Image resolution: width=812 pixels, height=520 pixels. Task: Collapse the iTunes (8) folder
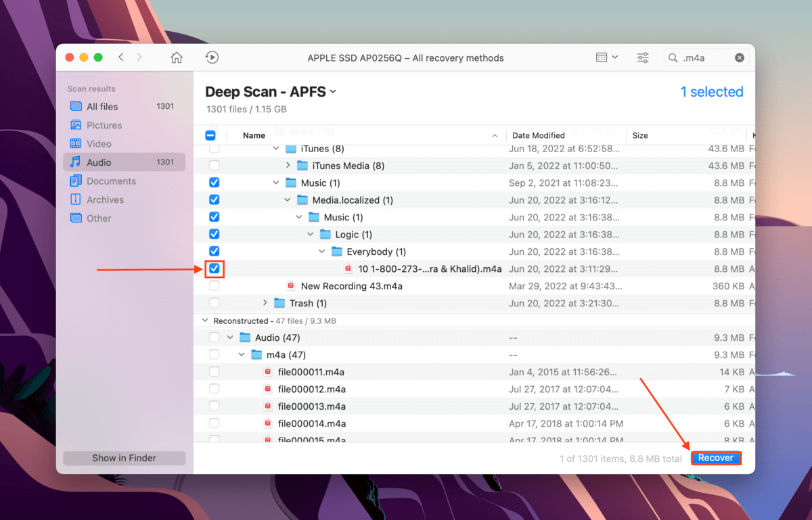point(276,149)
